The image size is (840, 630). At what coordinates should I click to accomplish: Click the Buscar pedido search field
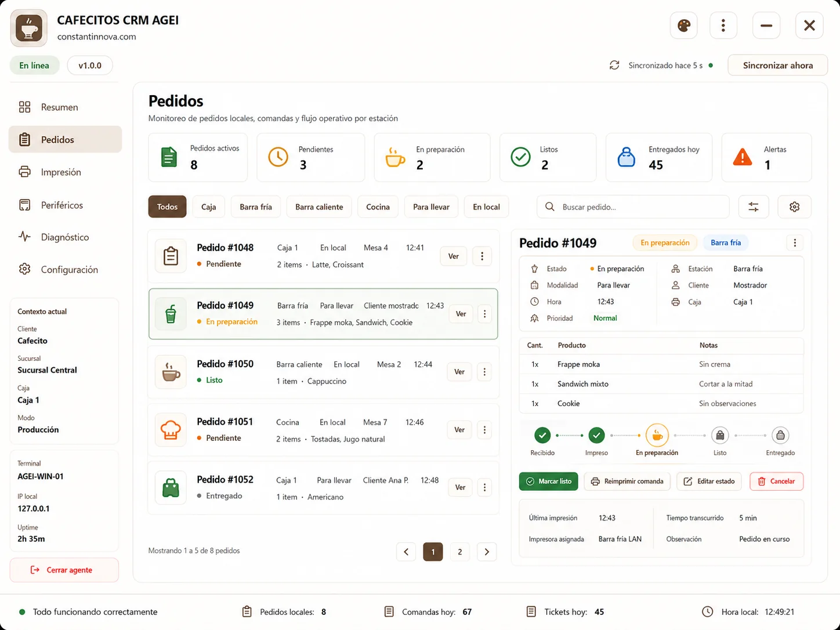click(x=633, y=207)
